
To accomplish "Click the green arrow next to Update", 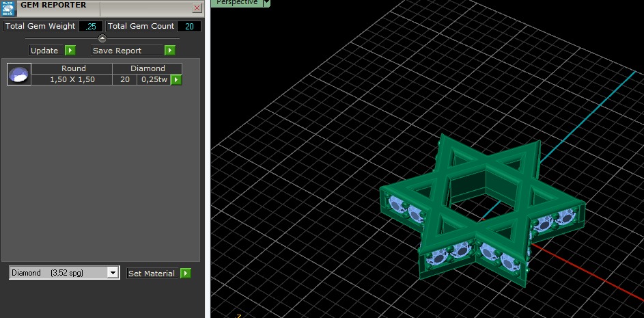I will point(70,51).
